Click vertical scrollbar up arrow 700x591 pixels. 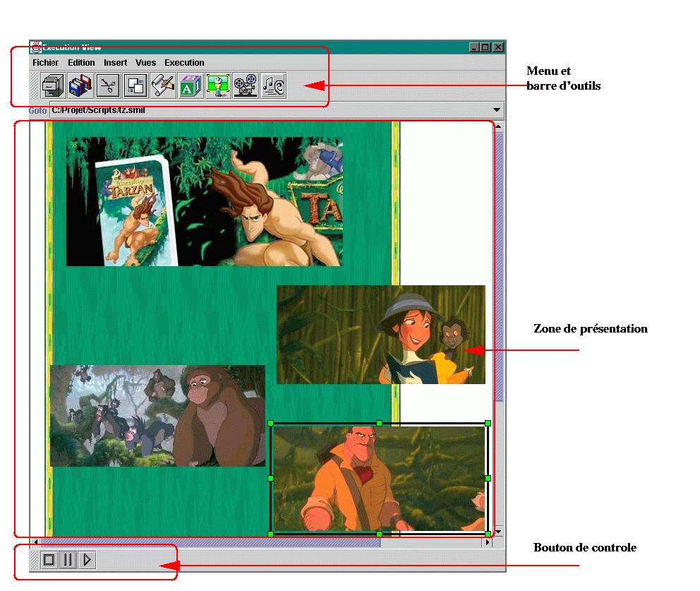pyautogui.click(x=499, y=126)
